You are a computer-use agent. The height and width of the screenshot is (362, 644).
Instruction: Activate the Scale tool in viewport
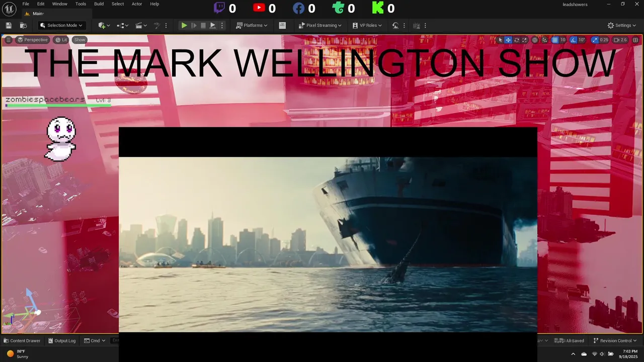point(524,40)
